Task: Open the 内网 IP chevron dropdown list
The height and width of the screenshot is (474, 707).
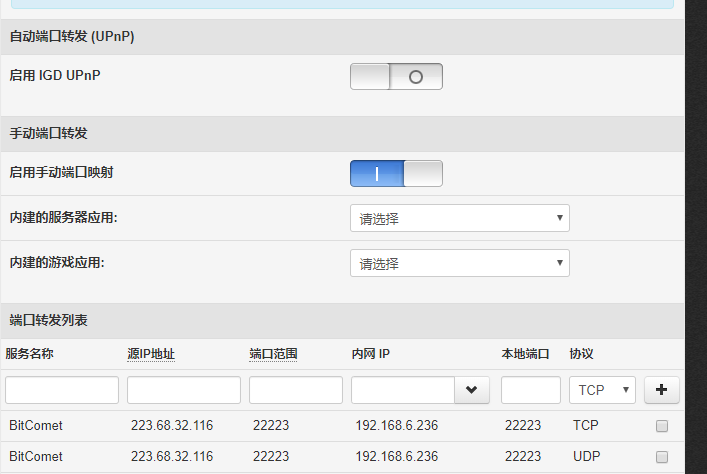Action: (x=471, y=390)
